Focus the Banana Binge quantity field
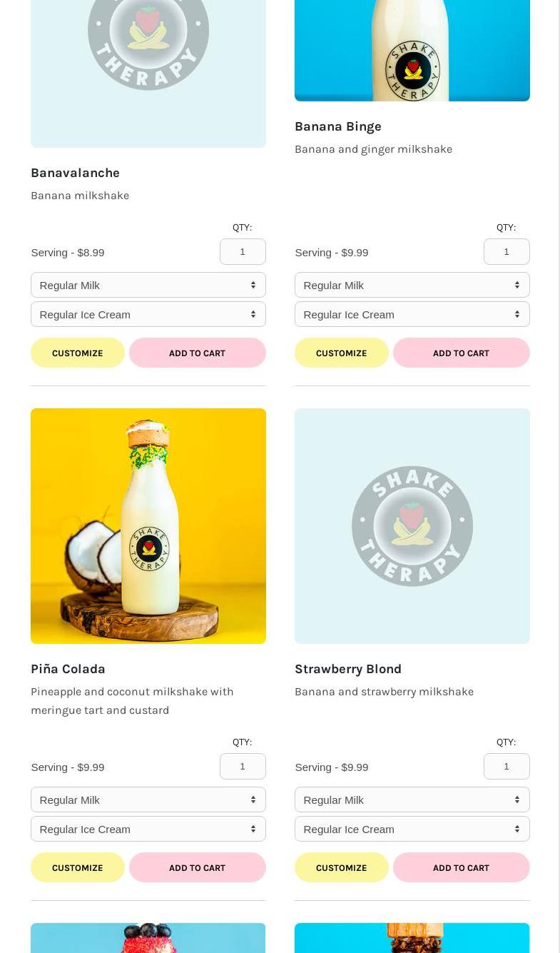The width and height of the screenshot is (560, 953). 506,251
